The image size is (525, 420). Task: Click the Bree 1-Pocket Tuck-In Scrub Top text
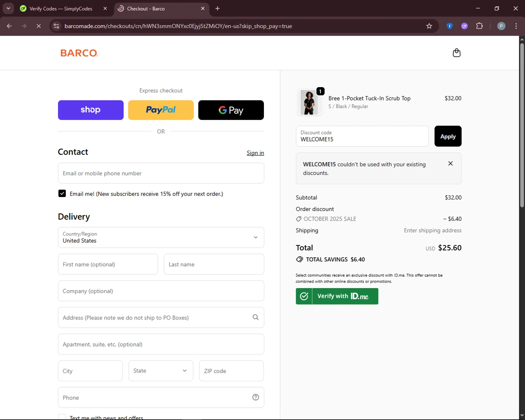pos(369,98)
